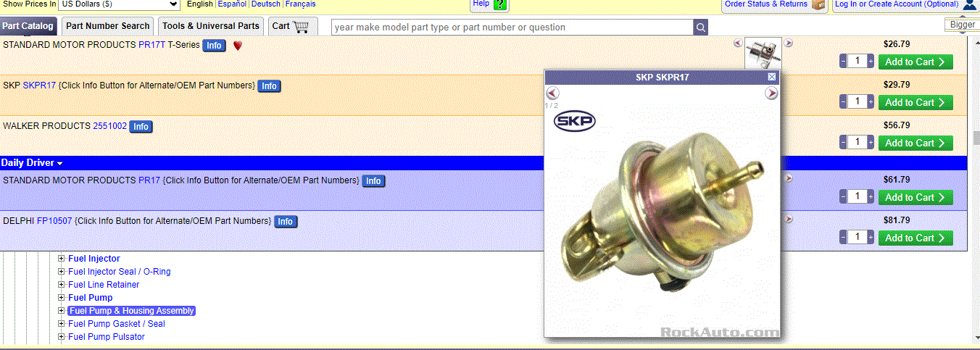Open the 2551002 part number link
980x350 pixels.
click(x=109, y=126)
